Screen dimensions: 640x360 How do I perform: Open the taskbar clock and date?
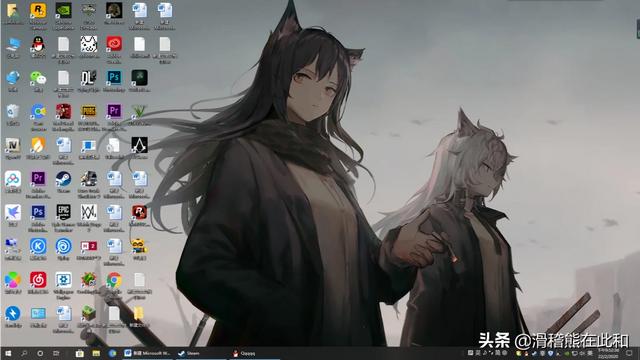tap(608, 353)
